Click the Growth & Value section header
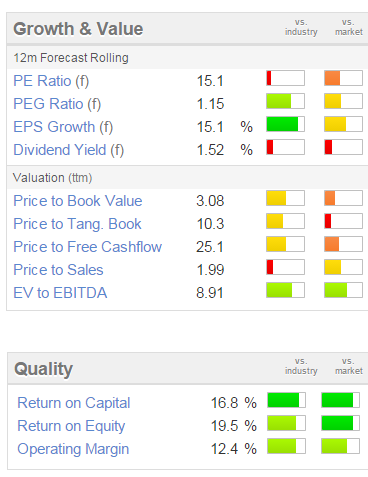Image resolution: width=368 pixels, height=477 pixels. [78, 29]
